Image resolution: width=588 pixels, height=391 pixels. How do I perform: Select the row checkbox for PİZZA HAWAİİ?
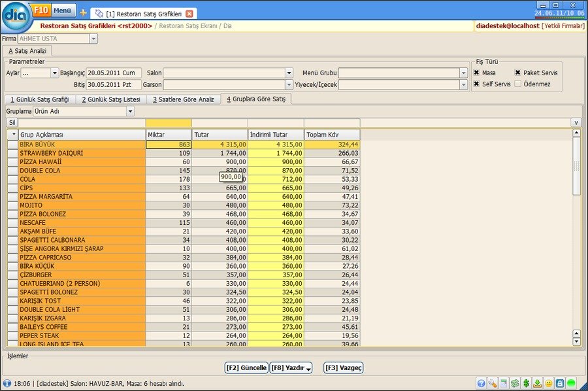point(13,161)
